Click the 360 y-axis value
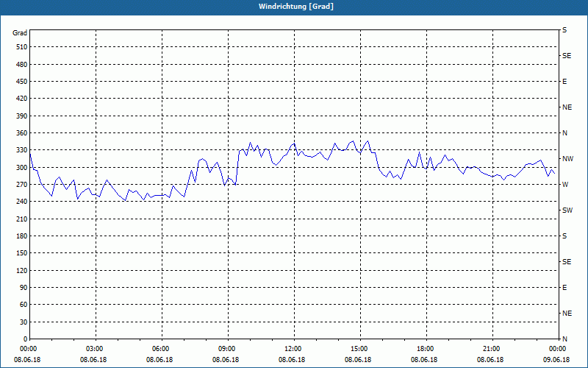This screenshot has width=588, height=368. click(22, 133)
